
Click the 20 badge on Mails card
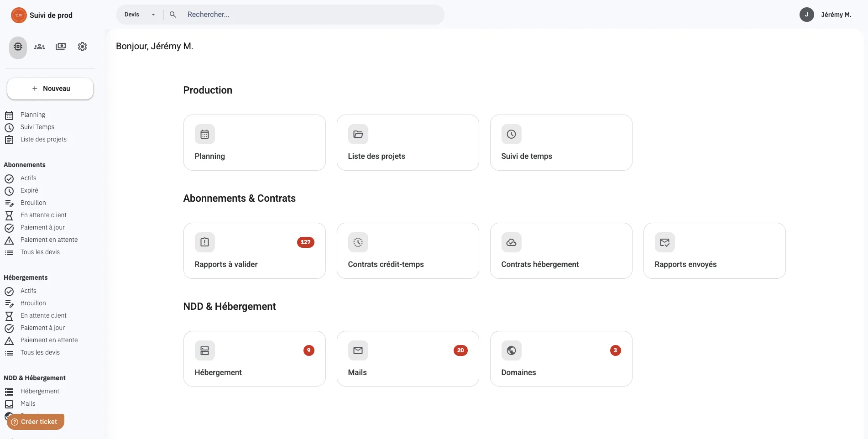coord(460,350)
